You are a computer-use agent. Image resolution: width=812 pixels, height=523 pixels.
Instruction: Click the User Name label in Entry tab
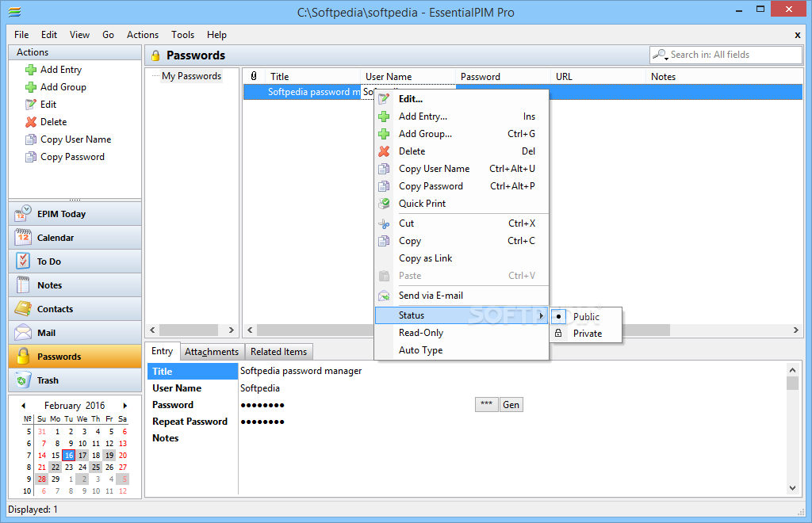177,388
